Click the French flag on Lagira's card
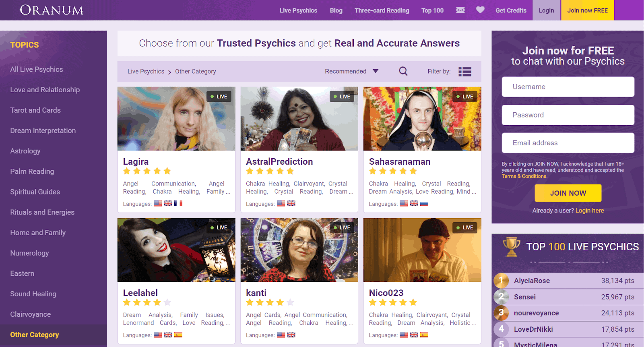Screen dimensions: 644x347 (178, 203)
